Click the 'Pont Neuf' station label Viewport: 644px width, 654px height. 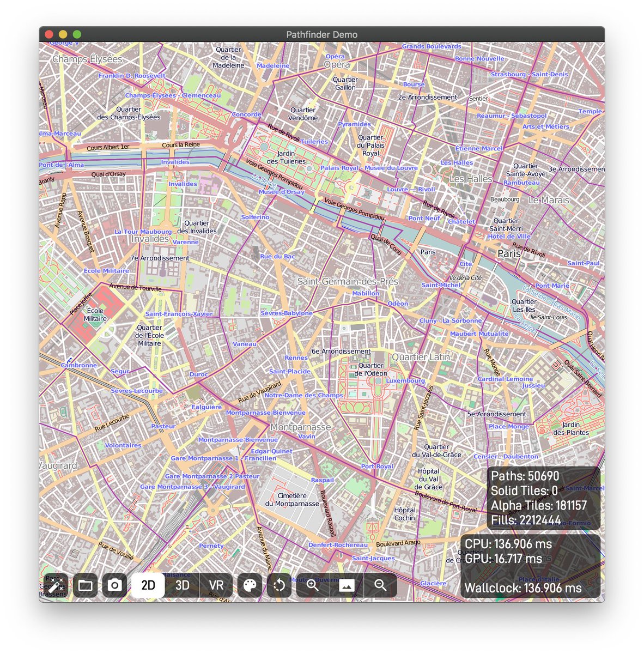tap(424, 218)
